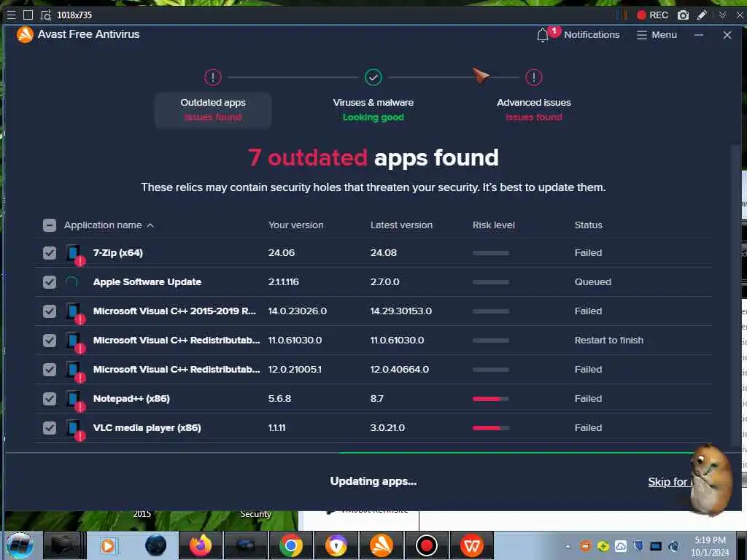Open the recorder pencil drawing tool

coord(702,15)
